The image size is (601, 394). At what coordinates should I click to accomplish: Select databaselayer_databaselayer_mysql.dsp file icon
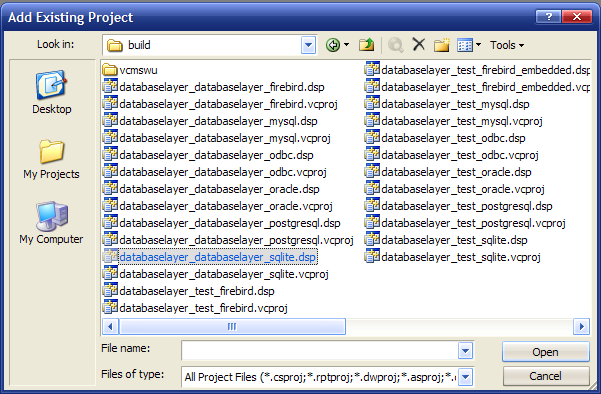[x=110, y=121]
